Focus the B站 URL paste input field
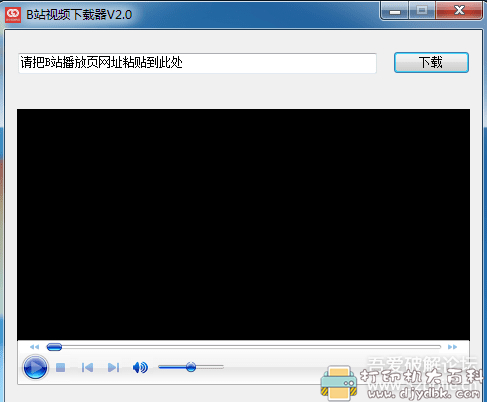The image size is (487, 402). pyautogui.click(x=197, y=63)
